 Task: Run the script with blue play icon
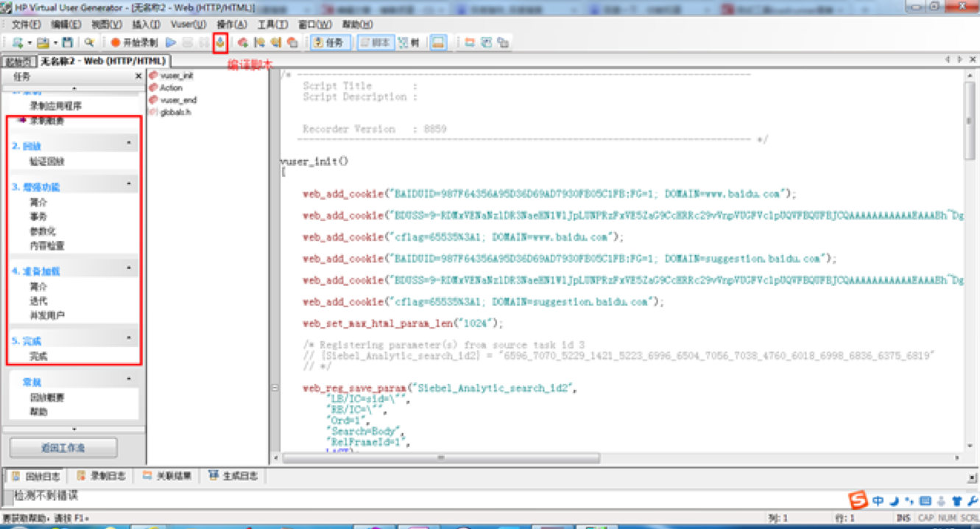171,43
